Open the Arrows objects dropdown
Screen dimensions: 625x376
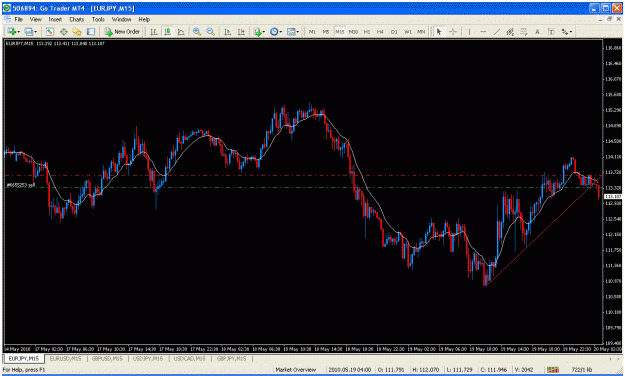[x=566, y=32]
